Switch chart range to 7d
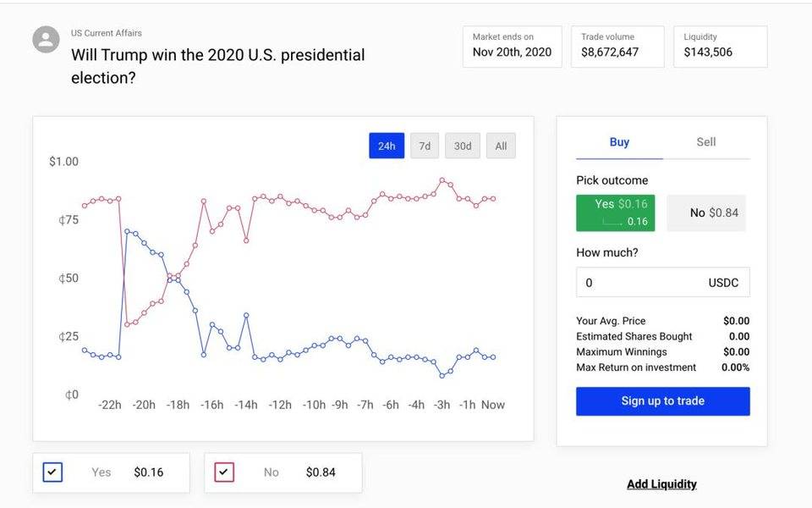Screen dimensions: 812x508 click(x=425, y=146)
